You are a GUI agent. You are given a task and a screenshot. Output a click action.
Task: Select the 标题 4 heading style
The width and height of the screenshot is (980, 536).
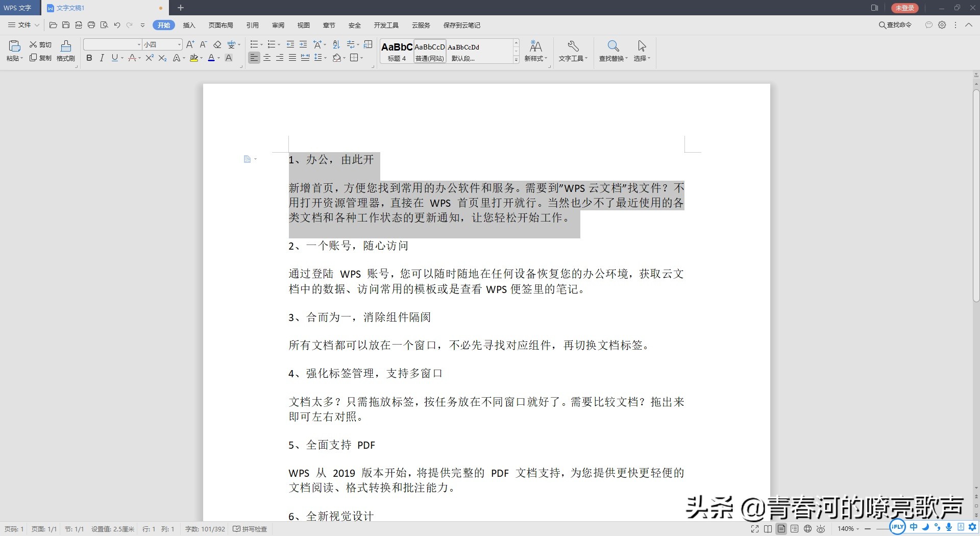(x=397, y=51)
